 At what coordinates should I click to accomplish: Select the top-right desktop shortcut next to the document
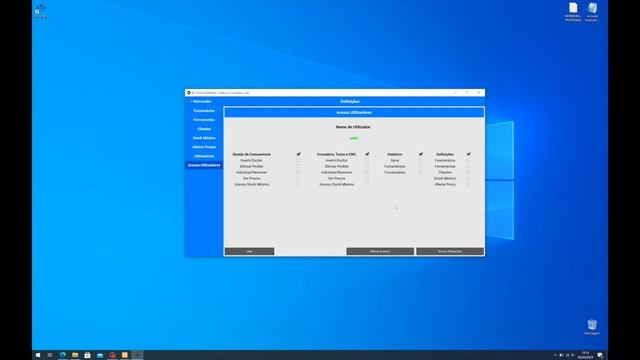(592, 12)
